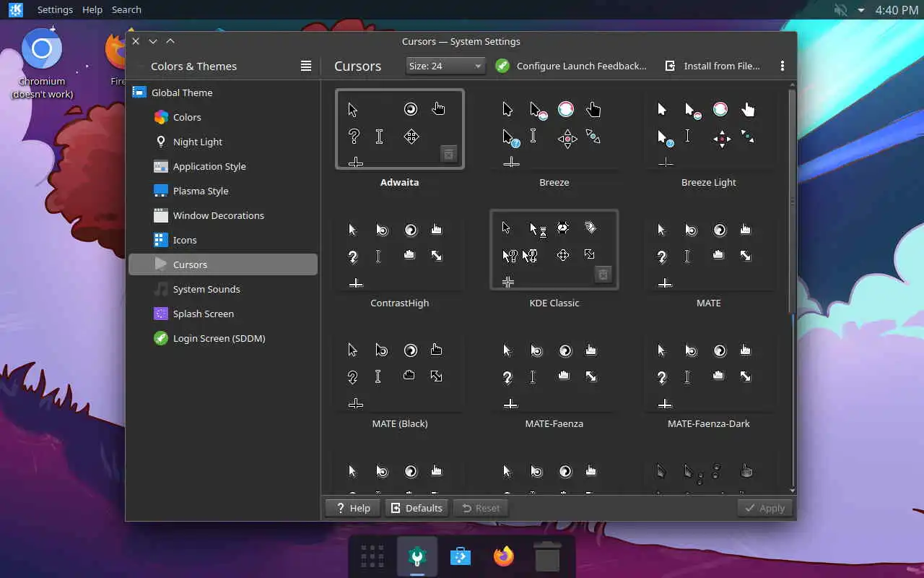
Task: Click the Reset button
Action: (x=481, y=508)
